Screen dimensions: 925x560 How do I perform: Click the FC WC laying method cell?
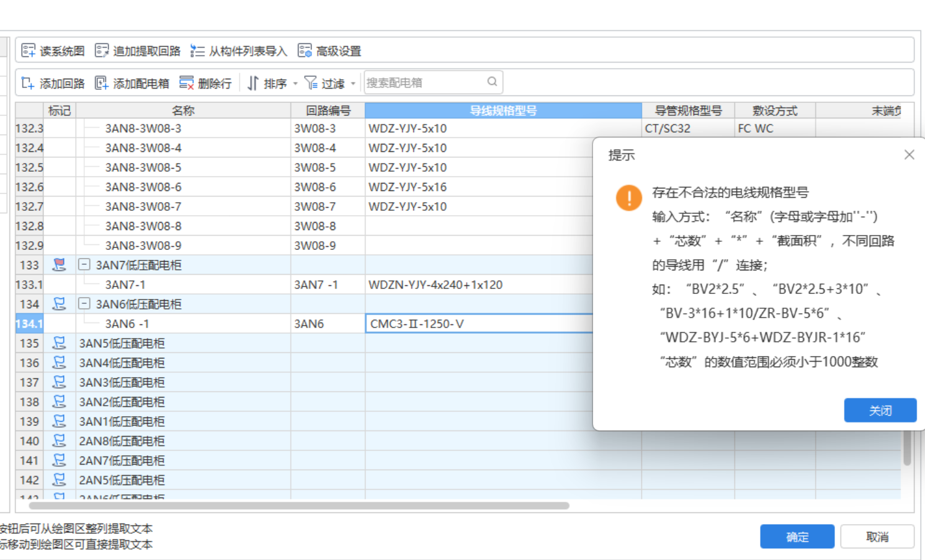click(x=775, y=128)
